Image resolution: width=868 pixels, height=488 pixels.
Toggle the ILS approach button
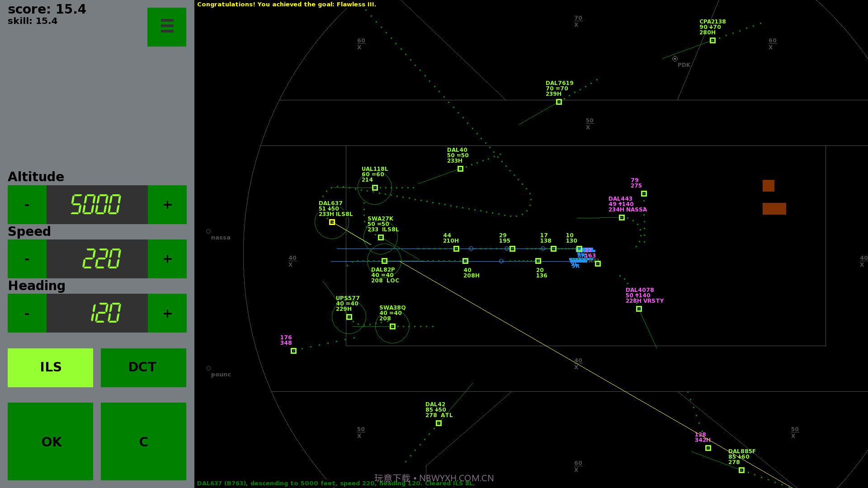point(50,367)
